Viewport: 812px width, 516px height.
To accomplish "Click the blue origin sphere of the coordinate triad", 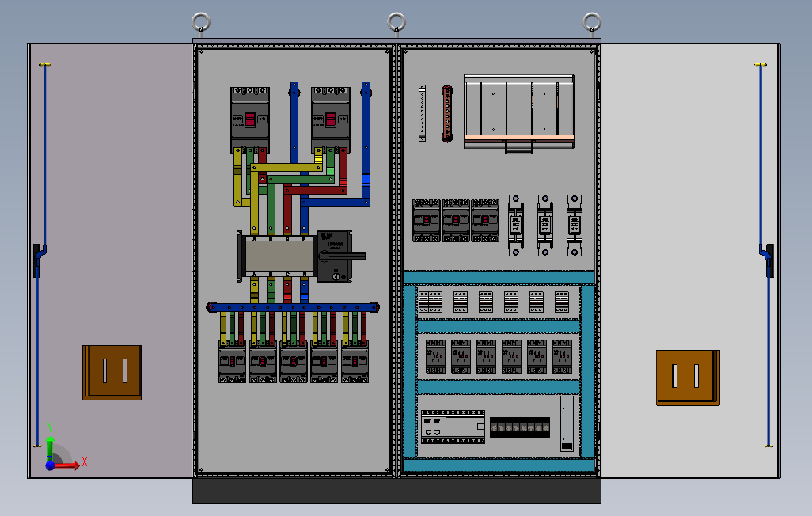I will [50, 465].
